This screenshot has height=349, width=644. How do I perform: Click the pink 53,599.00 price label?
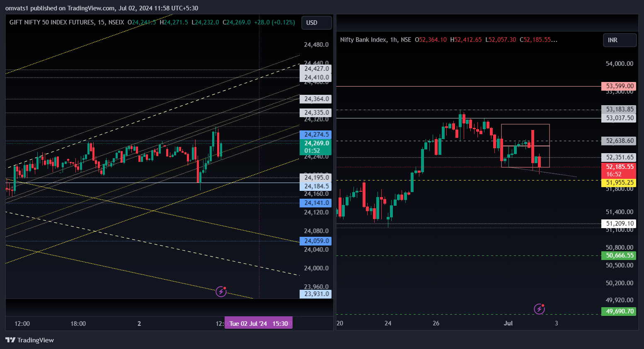pyautogui.click(x=619, y=86)
